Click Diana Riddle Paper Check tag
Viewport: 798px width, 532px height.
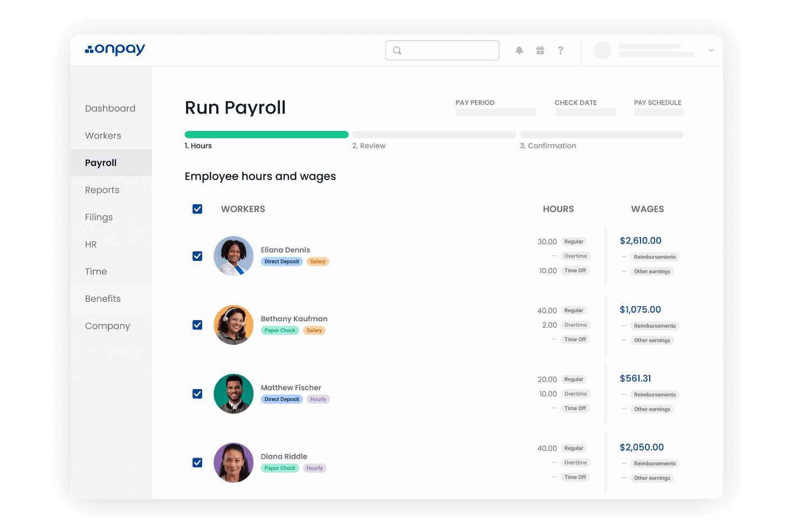click(x=280, y=468)
